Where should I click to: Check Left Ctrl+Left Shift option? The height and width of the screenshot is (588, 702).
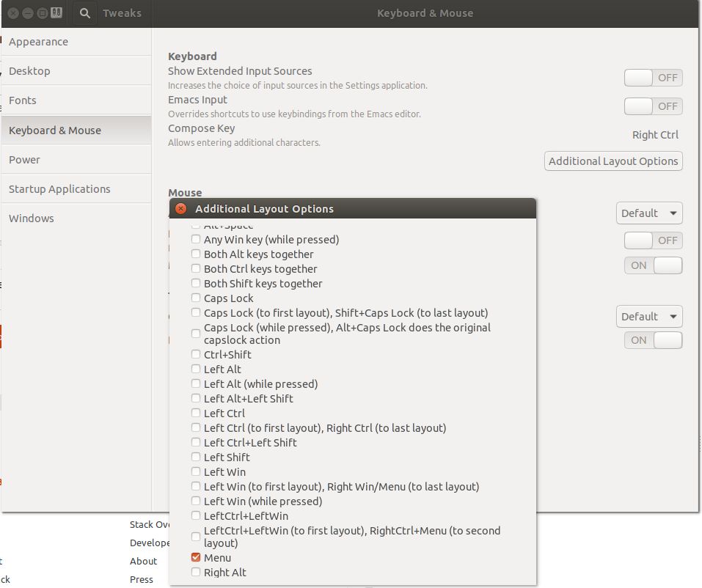tap(196, 443)
